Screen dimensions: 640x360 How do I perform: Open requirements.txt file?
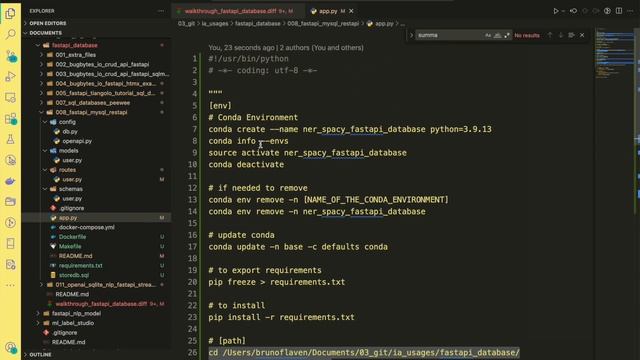[80, 266]
